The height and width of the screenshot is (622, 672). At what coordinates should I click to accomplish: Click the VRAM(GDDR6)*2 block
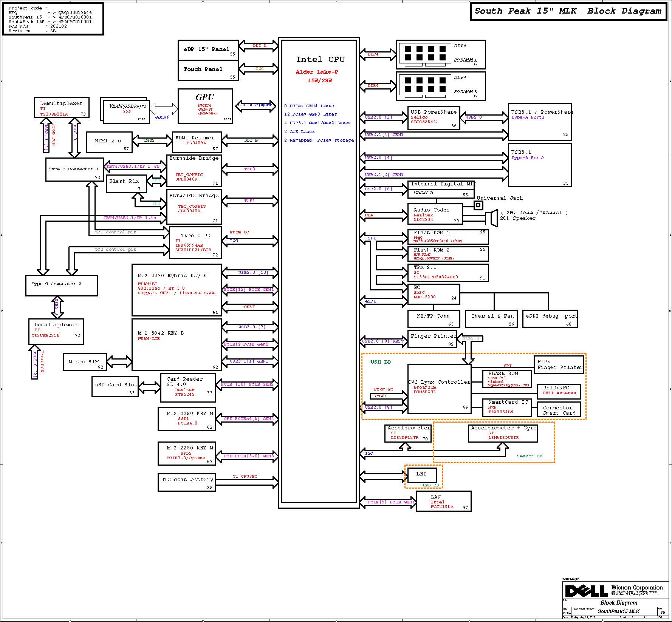pos(126,111)
